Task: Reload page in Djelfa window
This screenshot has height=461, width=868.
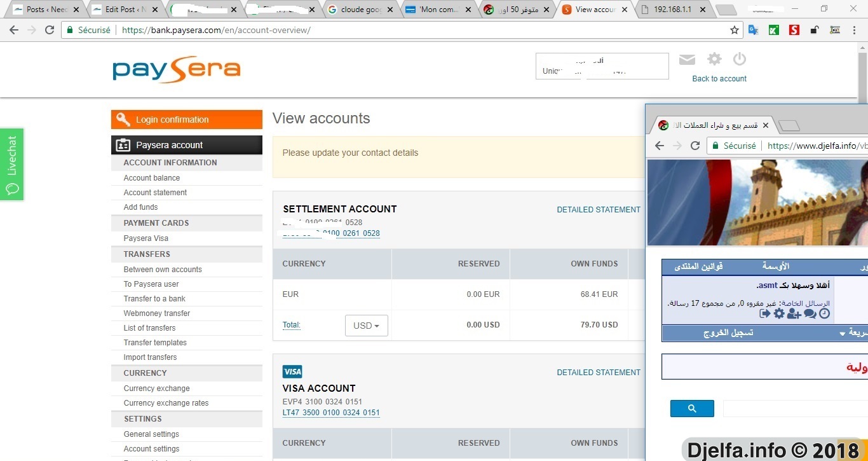Action: point(695,146)
